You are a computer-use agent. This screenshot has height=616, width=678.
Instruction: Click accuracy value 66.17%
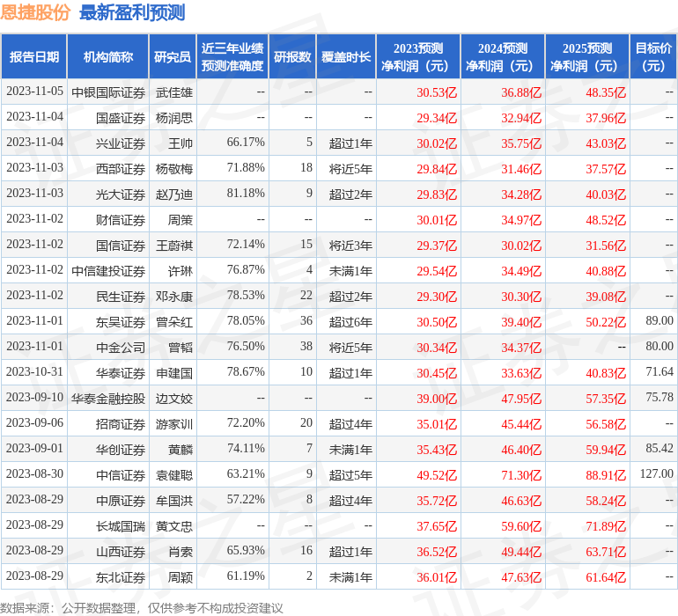point(246,143)
